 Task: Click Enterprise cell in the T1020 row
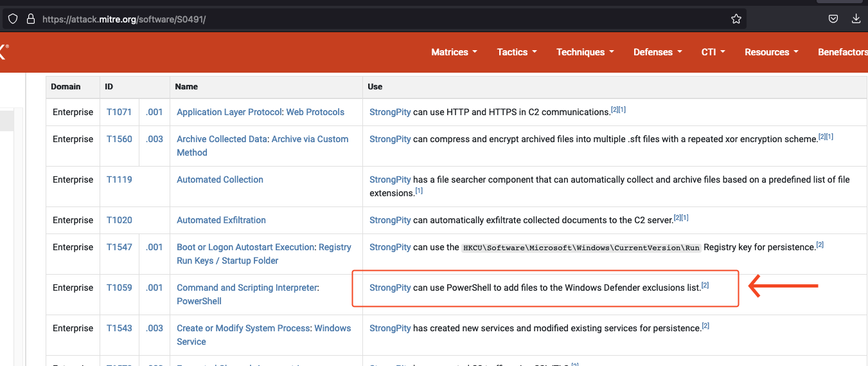(x=73, y=220)
